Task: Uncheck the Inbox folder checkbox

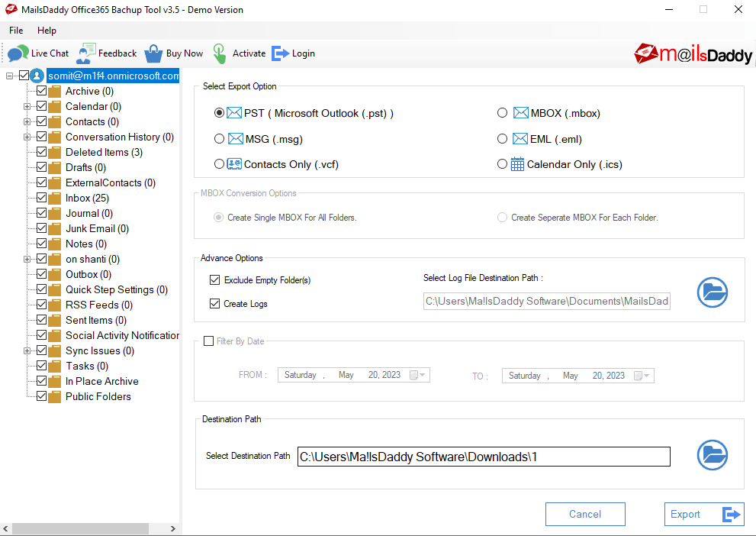Action: [x=41, y=197]
